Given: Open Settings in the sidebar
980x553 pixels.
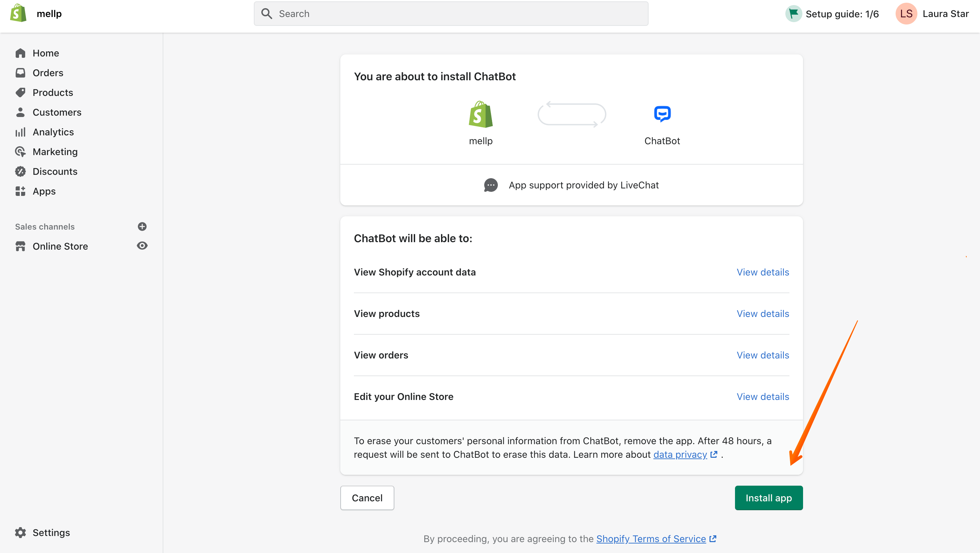Looking at the screenshot, I should (51, 533).
